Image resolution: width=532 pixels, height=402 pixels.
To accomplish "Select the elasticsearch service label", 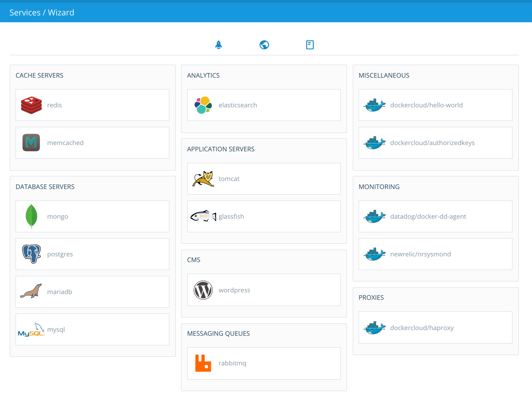I will click(x=238, y=105).
